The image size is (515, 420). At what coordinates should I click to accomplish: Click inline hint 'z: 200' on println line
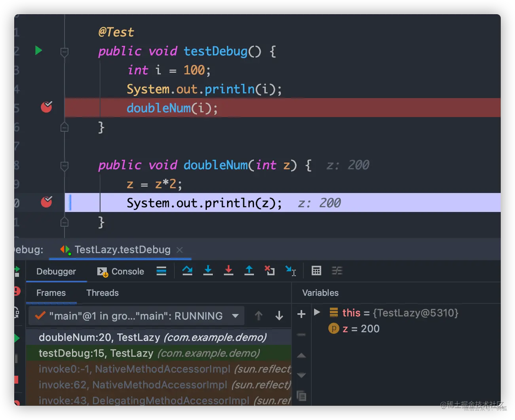coord(319,203)
